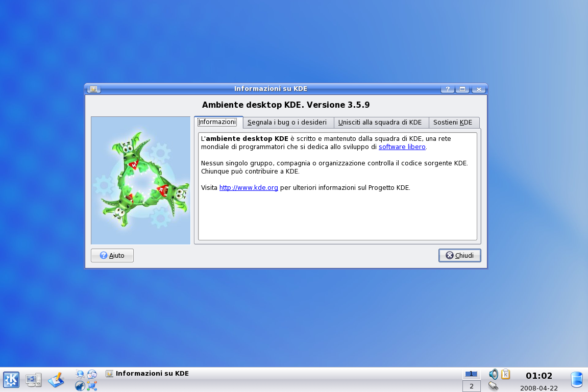
Task: Go to the Sostieni KDE tab
Action: [453, 122]
